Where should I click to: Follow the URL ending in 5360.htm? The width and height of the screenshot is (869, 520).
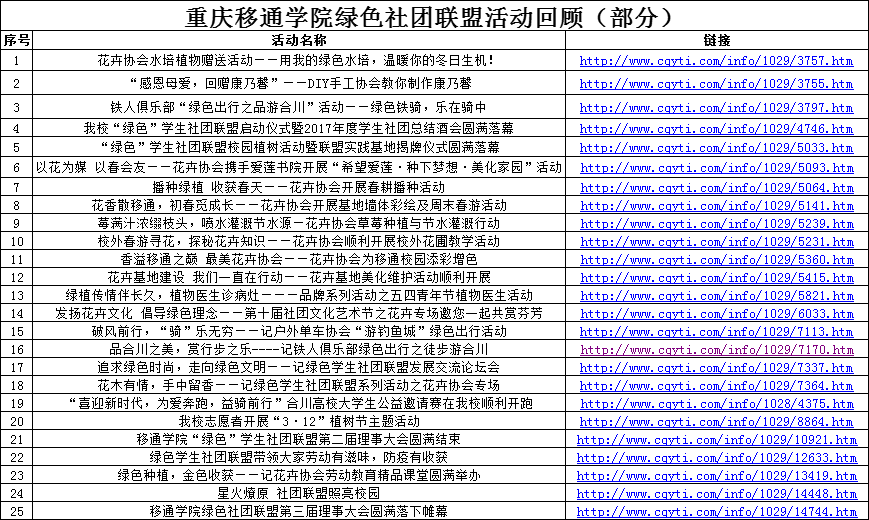717,259
